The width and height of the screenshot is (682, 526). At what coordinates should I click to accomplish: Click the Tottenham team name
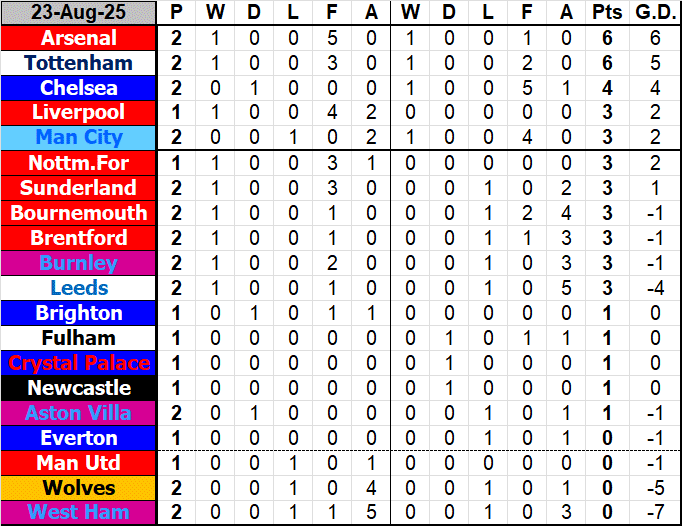tap(79, 63)
